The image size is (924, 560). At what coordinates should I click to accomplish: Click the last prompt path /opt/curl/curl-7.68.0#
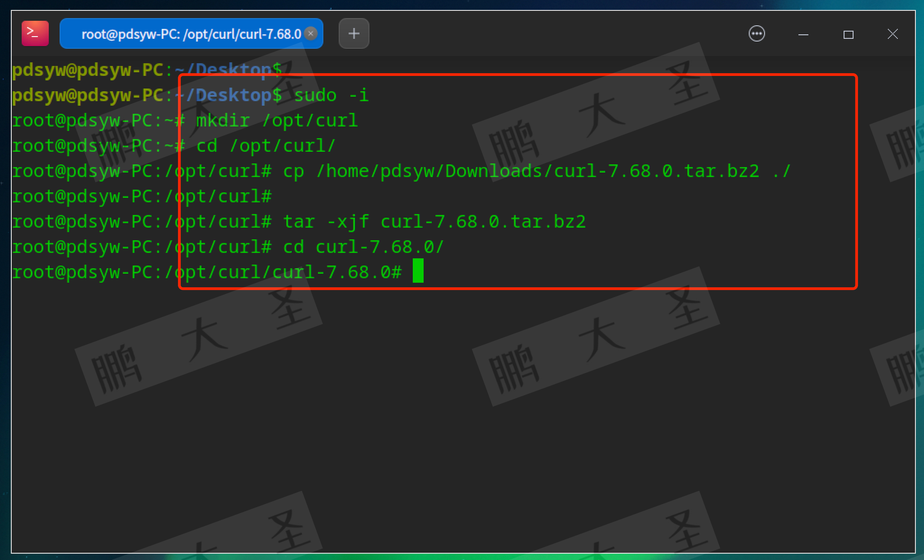click(283, 272)
